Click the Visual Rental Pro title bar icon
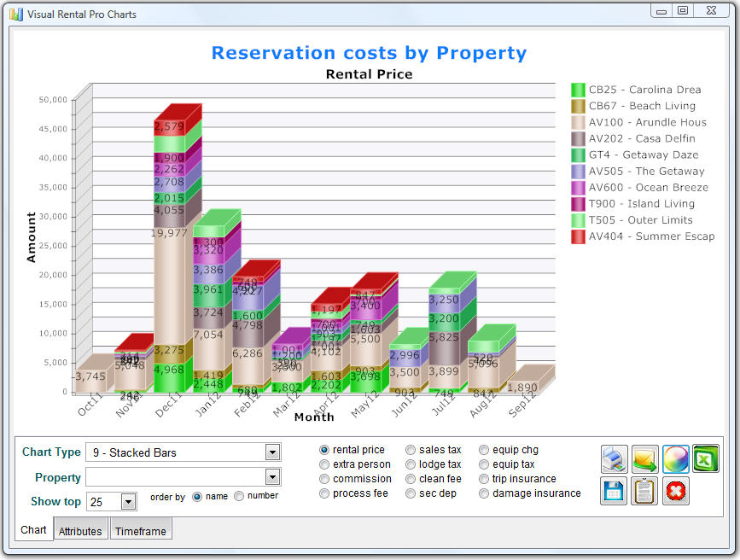The width and height of the screenshot is (740, 560). coord(15,15)
